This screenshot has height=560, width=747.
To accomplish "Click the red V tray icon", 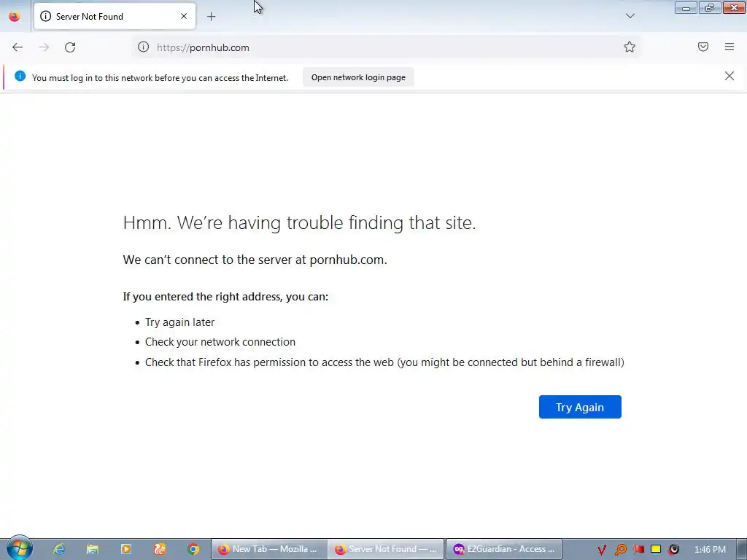I will tap(602, 550).
